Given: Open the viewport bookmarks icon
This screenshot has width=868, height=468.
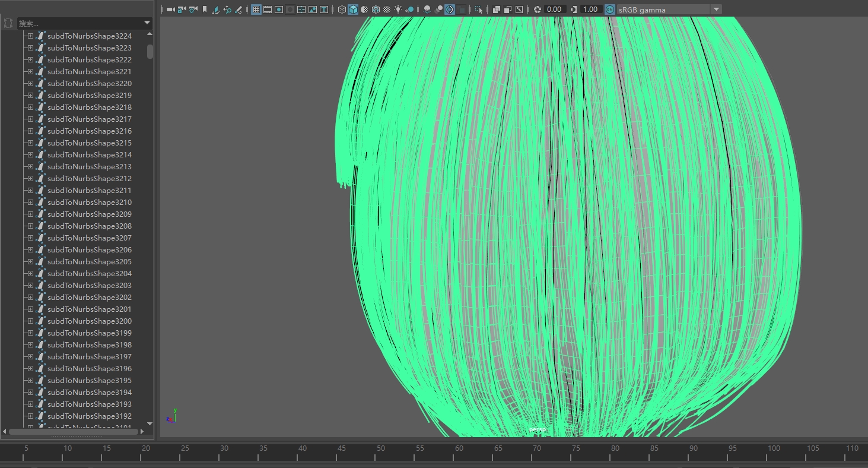Looking at the screenshot, I should (x=204, y=10).
